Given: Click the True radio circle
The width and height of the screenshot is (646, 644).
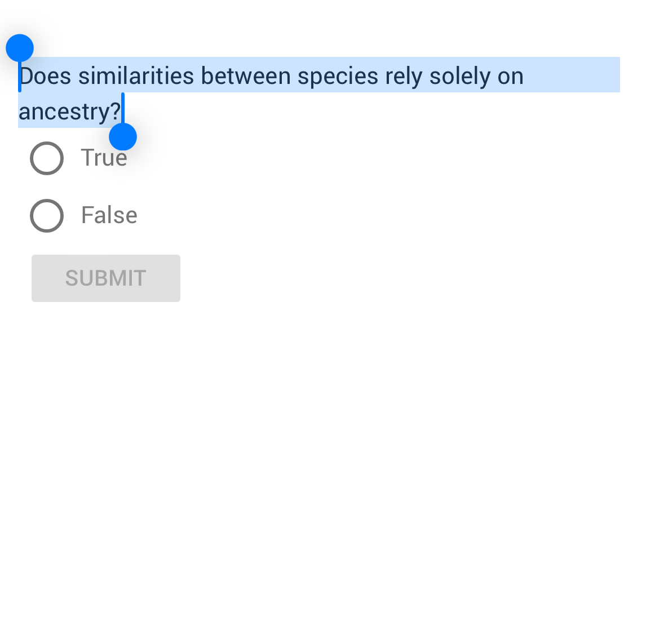Looking at the screenshot, I should [46, 158].
